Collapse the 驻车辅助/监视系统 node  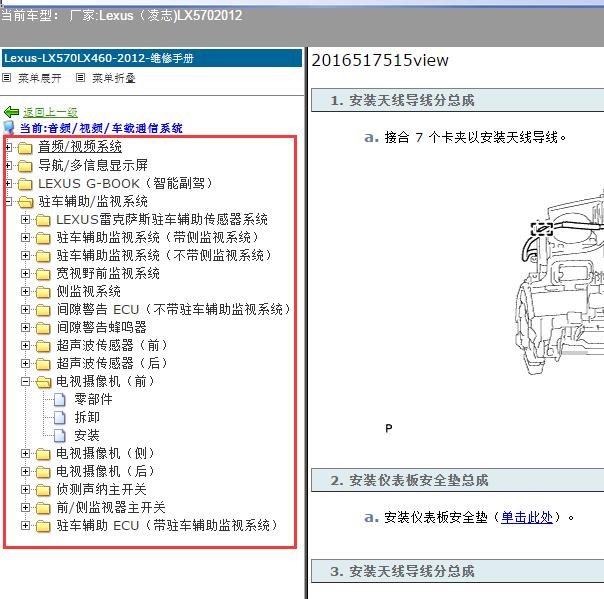pos(8,201)
